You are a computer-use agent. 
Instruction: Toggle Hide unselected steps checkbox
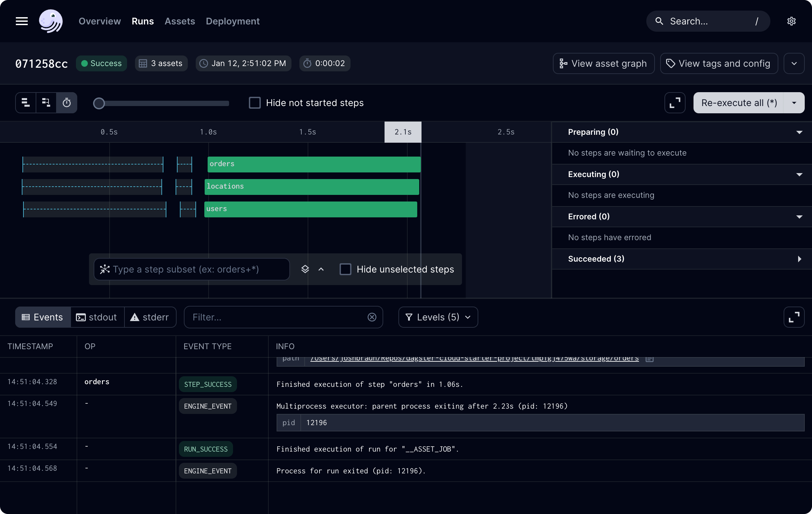coord(345,269)
